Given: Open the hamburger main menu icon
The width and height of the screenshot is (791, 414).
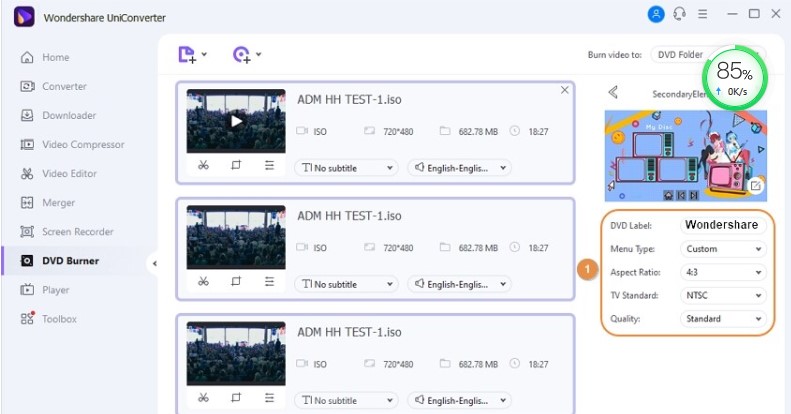Looking at the screenshot, I should click(x=702, y=14).
